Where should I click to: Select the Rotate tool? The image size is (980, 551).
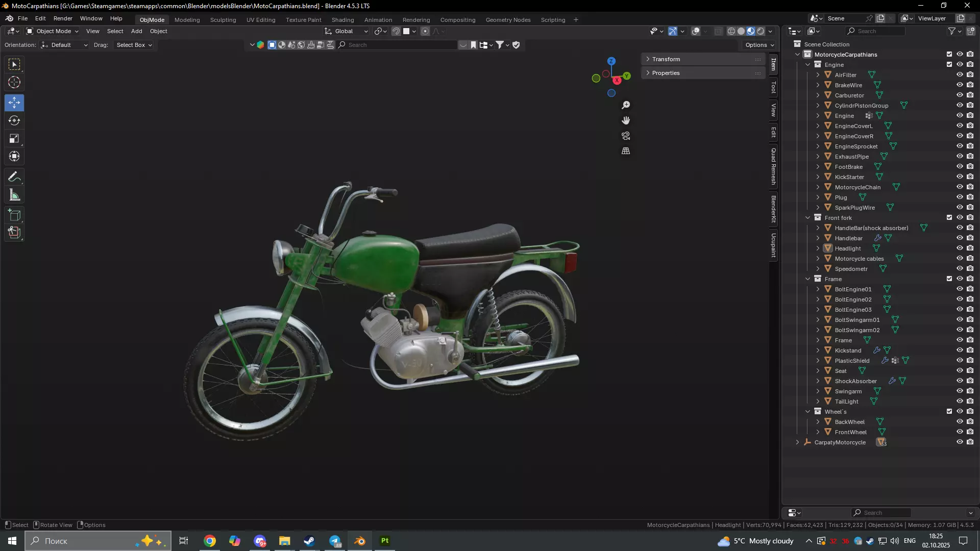(x=14, y=120)
